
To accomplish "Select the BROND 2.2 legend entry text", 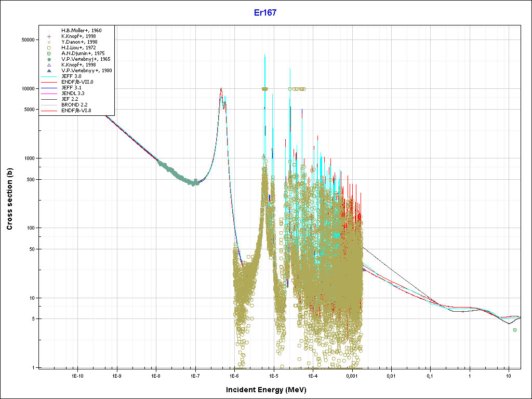I will pos(74,105).
